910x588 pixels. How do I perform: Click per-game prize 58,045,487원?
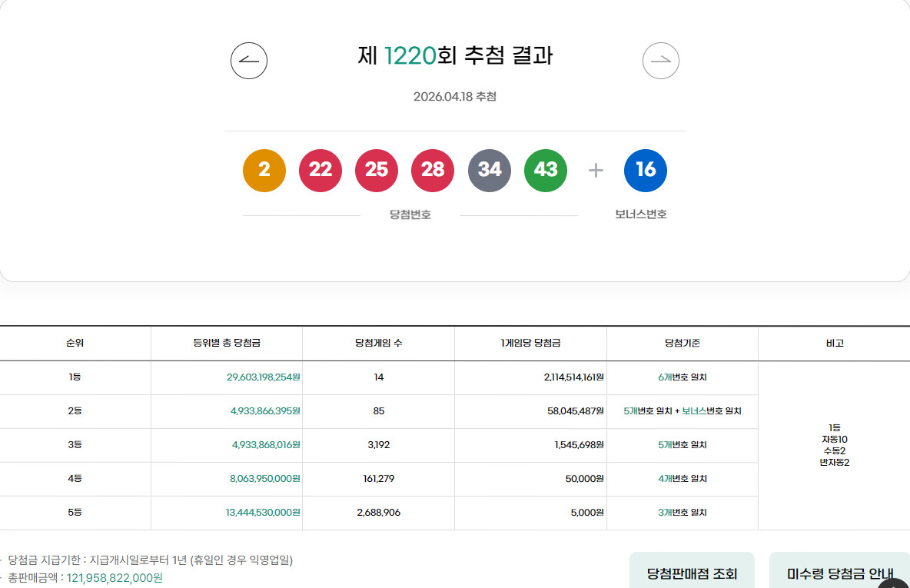coord(575,411)
